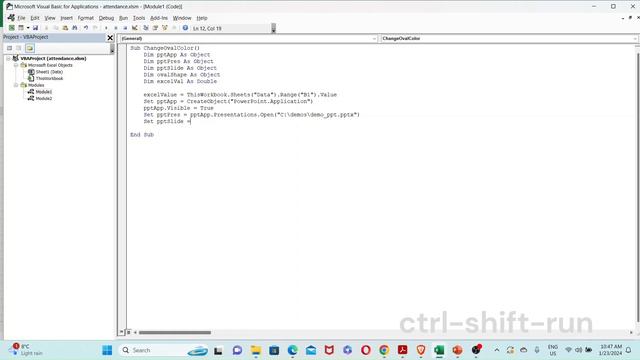Open the Debug menu
Image resolution: width=640 pixels, height=360 pixels.
(x=107, y=18)
